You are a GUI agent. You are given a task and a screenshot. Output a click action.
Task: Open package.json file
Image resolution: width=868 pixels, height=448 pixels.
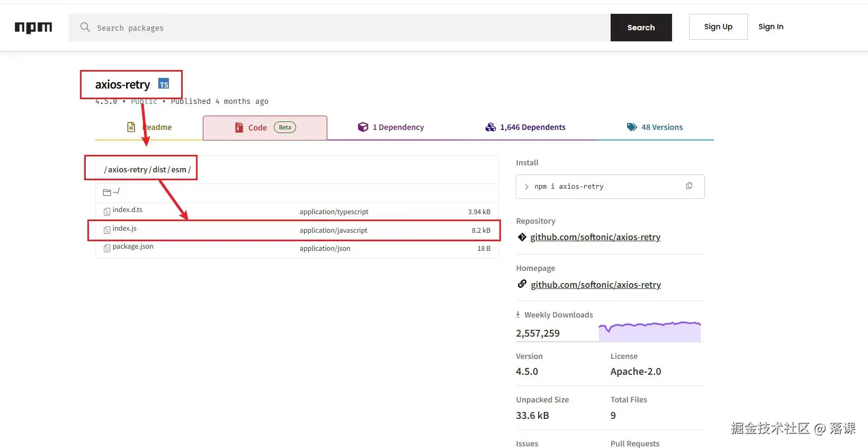pyautogui.click(x=133, y=247)
